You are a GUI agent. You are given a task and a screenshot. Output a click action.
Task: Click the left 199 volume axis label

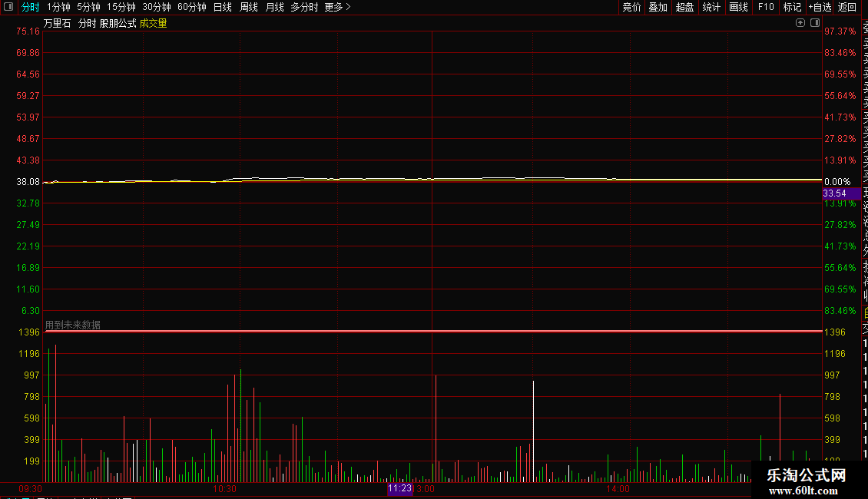click(31, 461)
